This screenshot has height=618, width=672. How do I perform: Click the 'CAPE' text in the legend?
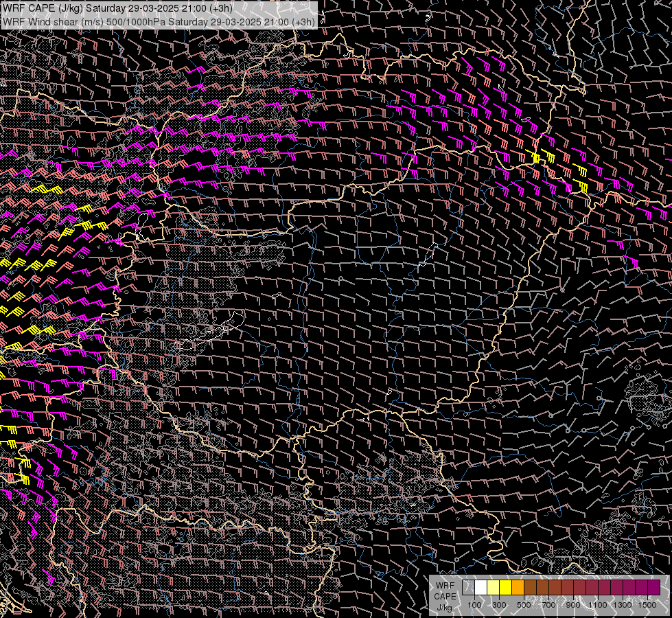[445, 597]
